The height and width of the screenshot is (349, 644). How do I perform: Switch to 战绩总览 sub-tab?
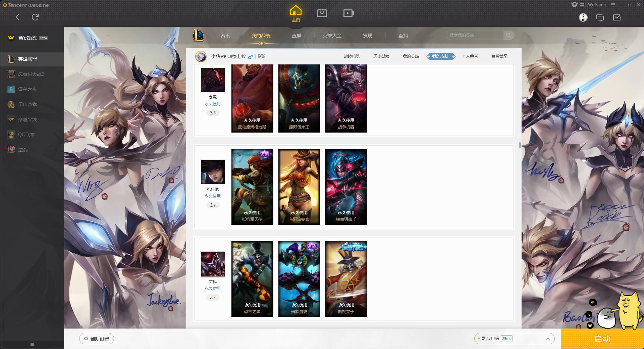click(x=352, y=56)
